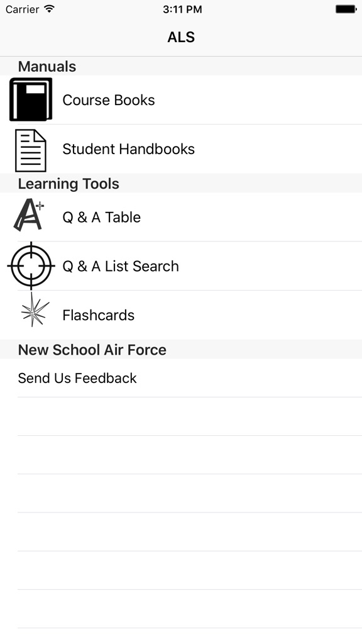
Task: Click the time display showing 3:11 PM
Action: pos(181,9)
